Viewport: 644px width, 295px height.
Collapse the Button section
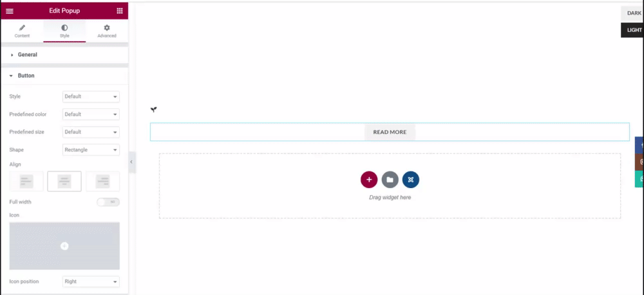(x=64, y=76)
